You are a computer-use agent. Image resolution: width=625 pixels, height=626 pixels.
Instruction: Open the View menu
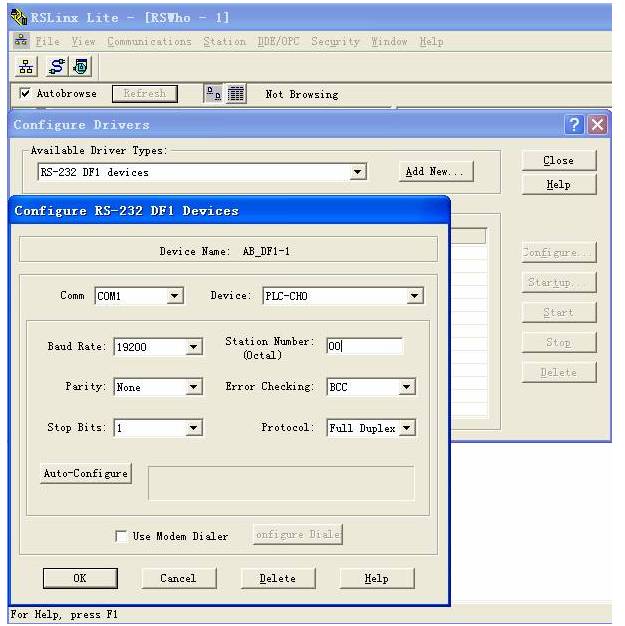[83, 41]
